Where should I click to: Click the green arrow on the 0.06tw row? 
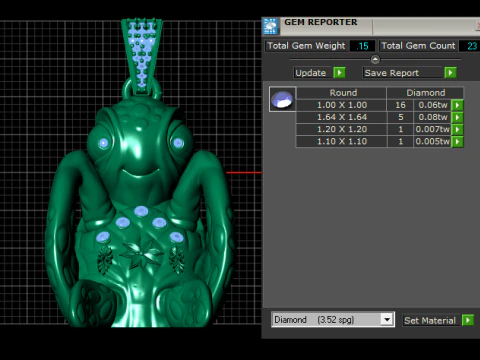click(457, 105)
